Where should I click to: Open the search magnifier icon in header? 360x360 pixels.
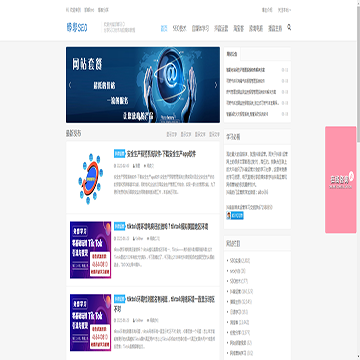coord(289,27)
